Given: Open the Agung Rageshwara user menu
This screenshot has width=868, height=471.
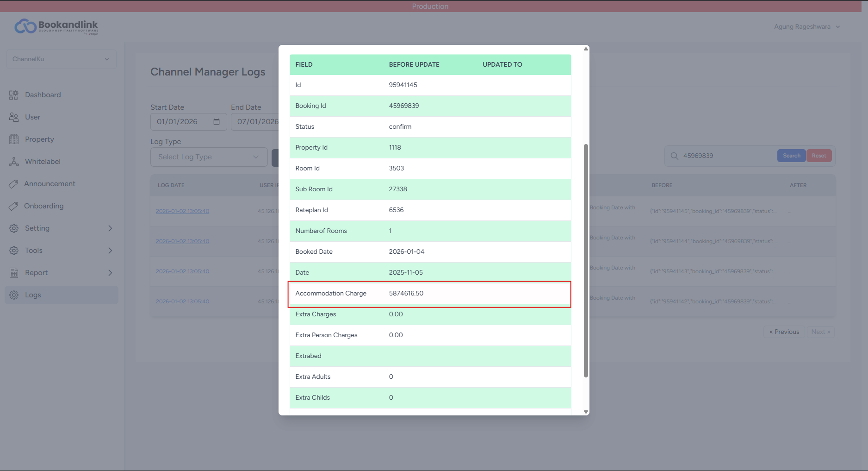Looking at the screenshot, I should click(x=807, y=27).
